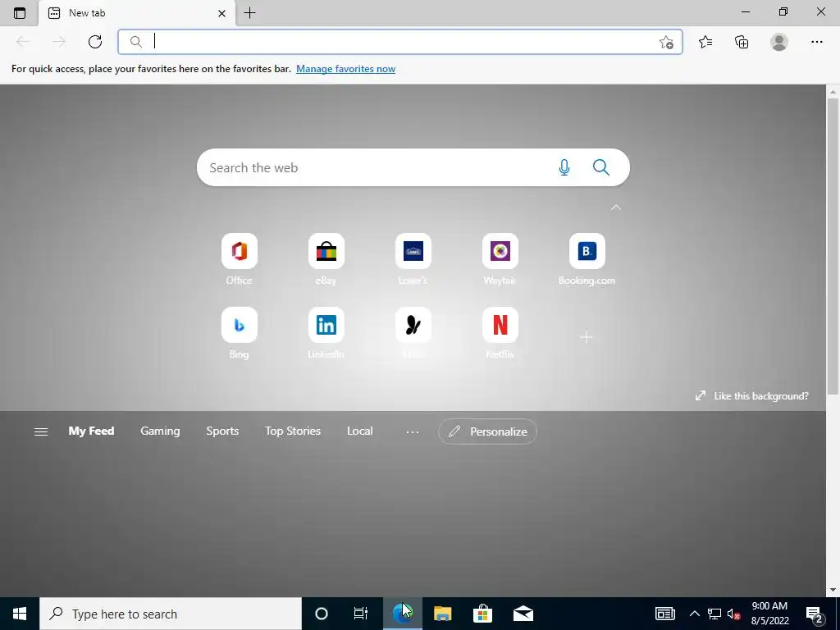
Task: Click the Search the web box
Action: (413, 167)
